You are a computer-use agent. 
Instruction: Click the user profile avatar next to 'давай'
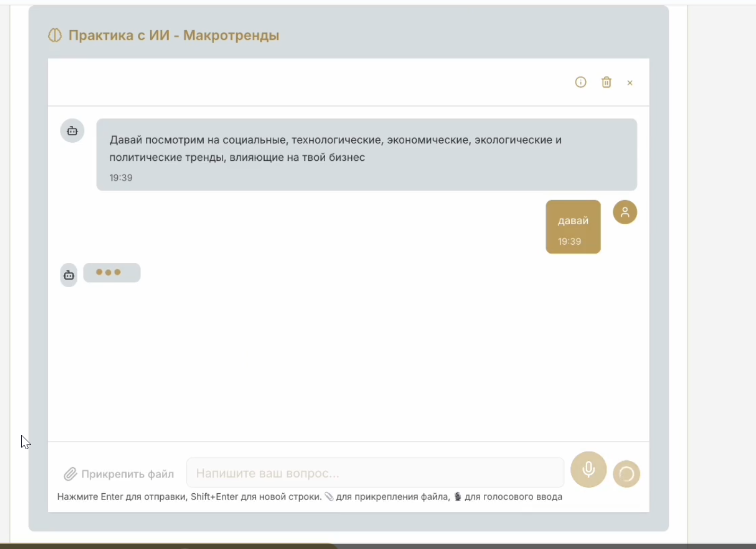click(x=625, y=212)
